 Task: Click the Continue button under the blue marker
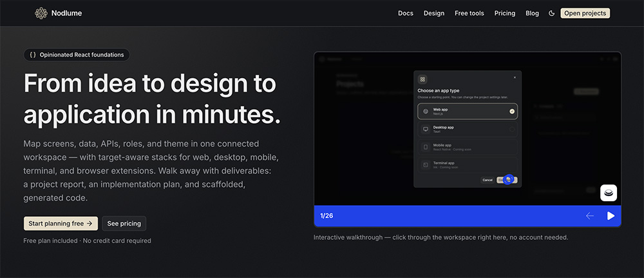pos(507,180)
